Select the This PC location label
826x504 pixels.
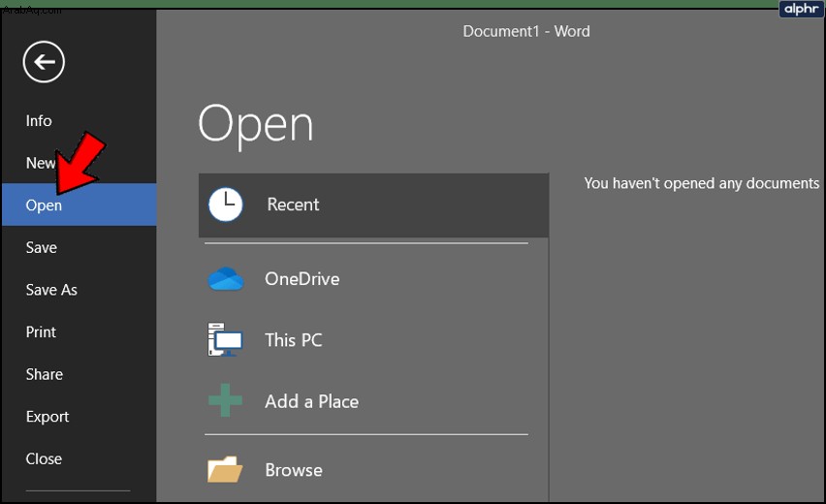(x=294, y=340)
